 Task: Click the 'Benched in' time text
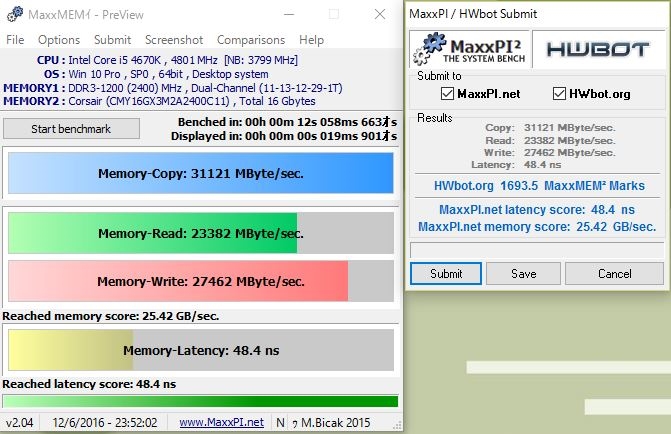click(287, 122)
